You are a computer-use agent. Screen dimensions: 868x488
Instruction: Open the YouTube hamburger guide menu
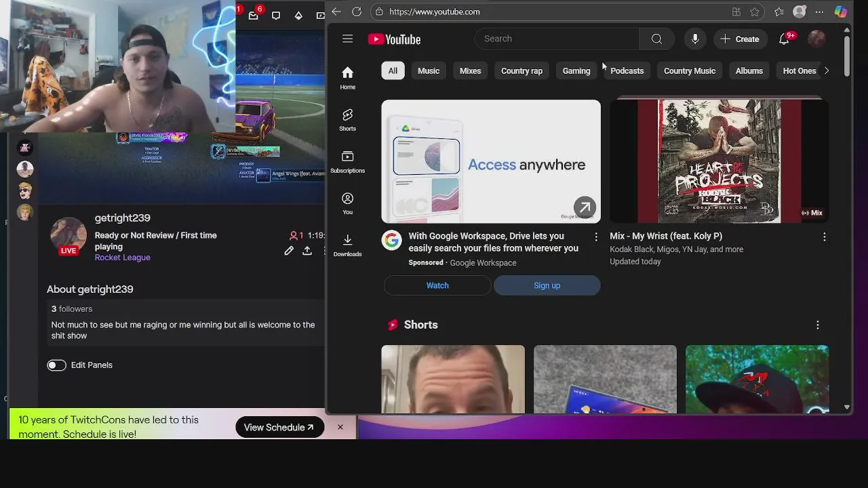[347, 39]
